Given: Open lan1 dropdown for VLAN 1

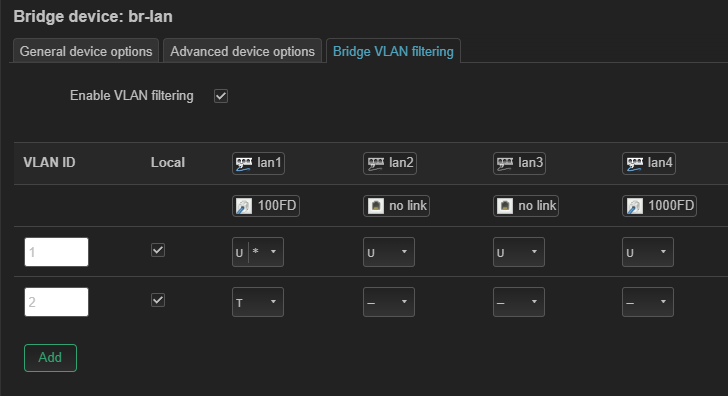Looking at the screenshot, I should [x=258, y=252].
